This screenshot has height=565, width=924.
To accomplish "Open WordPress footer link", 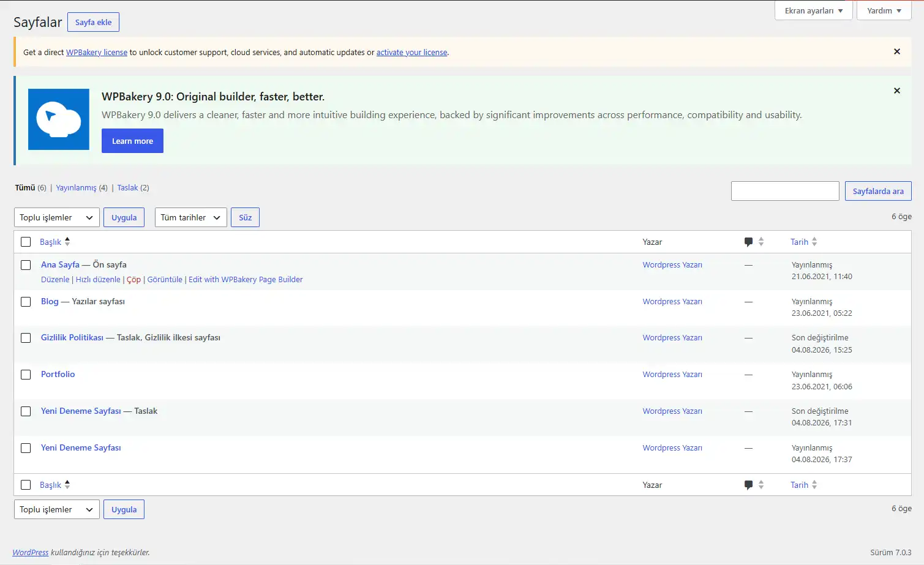I will 31,553.
